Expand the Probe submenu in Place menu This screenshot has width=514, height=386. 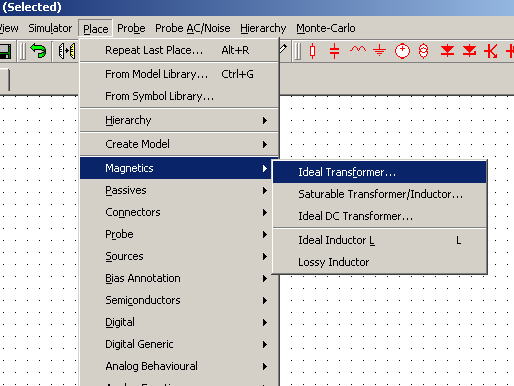179,234
